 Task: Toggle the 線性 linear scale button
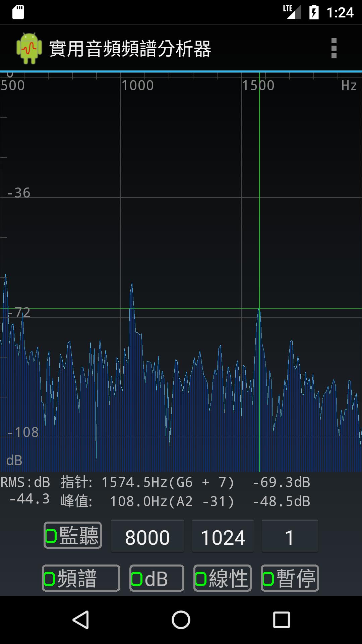point(223,578)
